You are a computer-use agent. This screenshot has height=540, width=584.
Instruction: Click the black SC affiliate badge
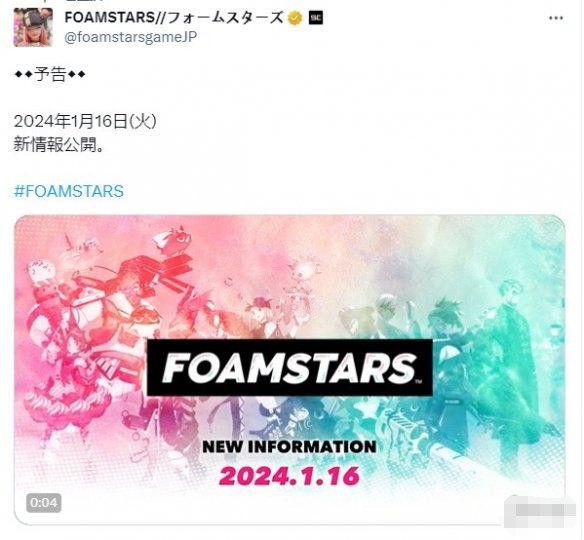point(316,18)
